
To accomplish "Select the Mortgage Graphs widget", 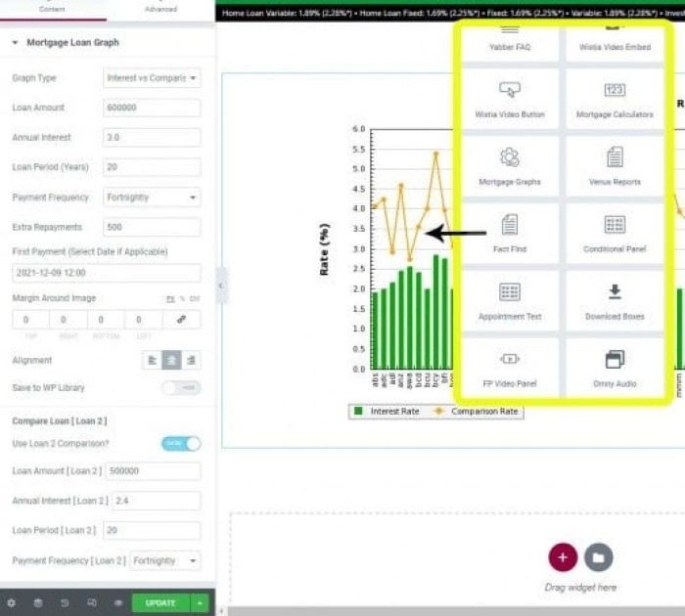I will [x=509, y=165].
